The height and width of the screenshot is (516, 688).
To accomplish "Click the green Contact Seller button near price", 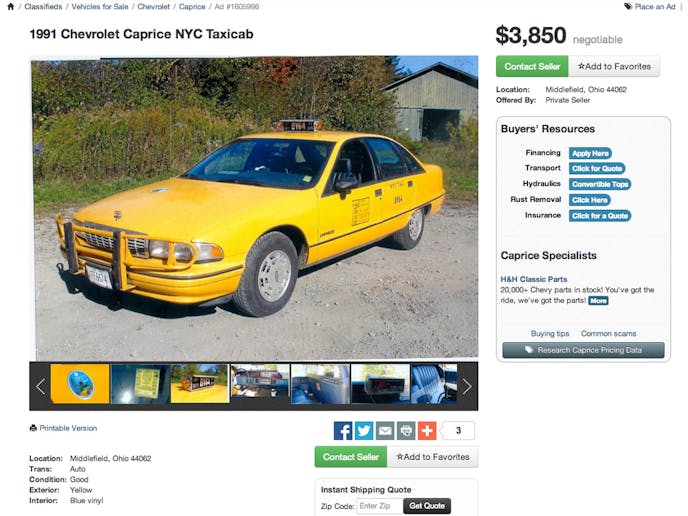I will coord(532,66).
